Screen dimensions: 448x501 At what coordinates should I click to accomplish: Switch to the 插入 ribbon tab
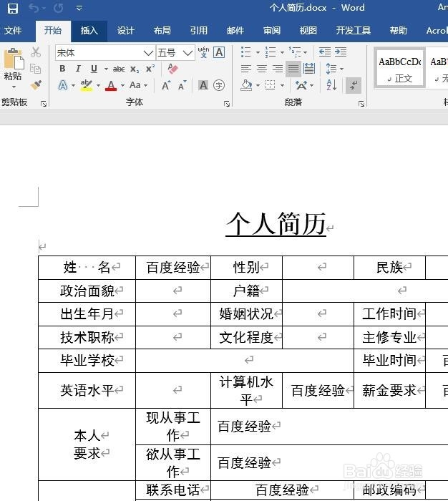[89, 31]
